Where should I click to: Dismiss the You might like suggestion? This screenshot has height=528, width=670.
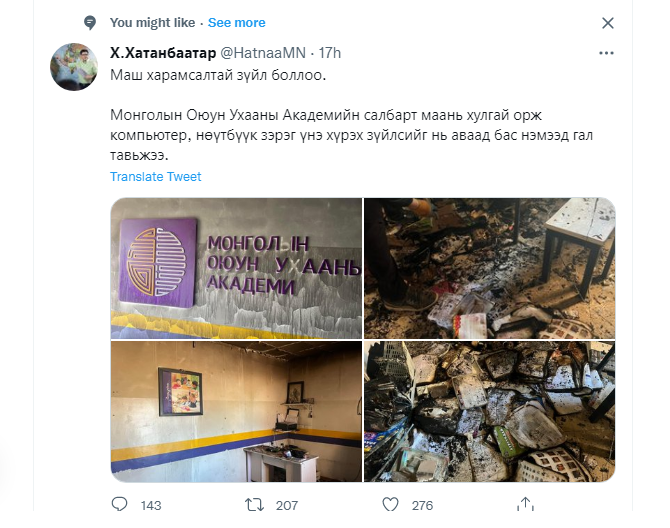[608, 23]
